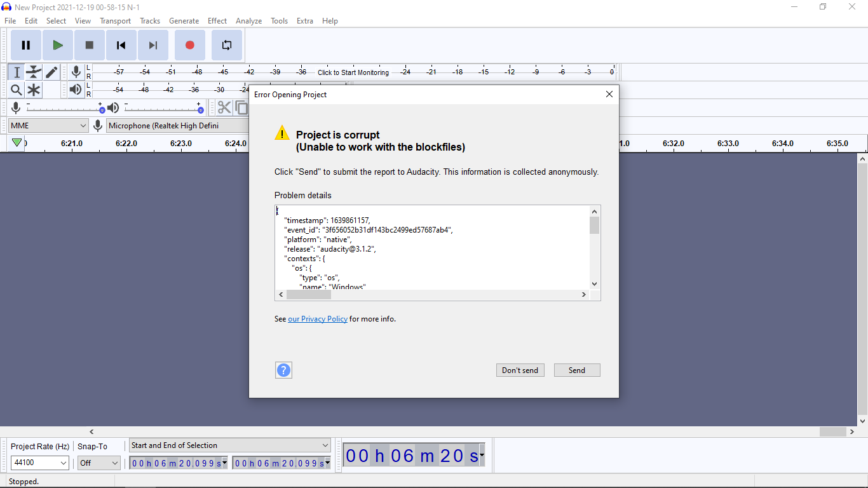Open the Snap-To dropdown
This screenshot has width=868, height=488.
98,463
